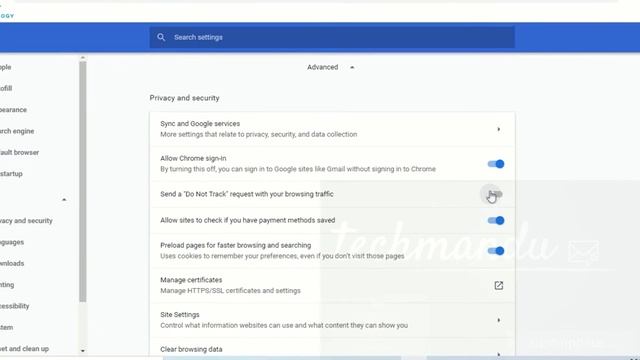This screenshot has width=640, height=360.
Task: Collapse sidebar Advanced section arrow
Action: pyautogui.click(x=64, y=200)
